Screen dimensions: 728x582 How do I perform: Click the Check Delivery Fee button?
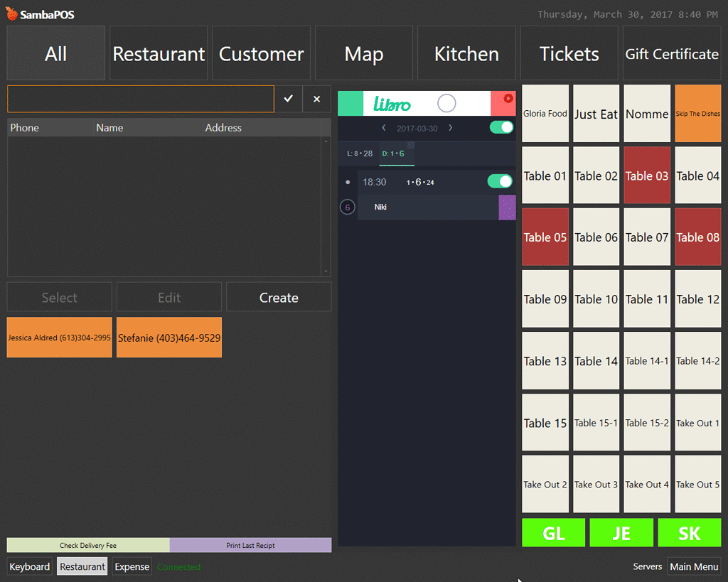[87, 545]
